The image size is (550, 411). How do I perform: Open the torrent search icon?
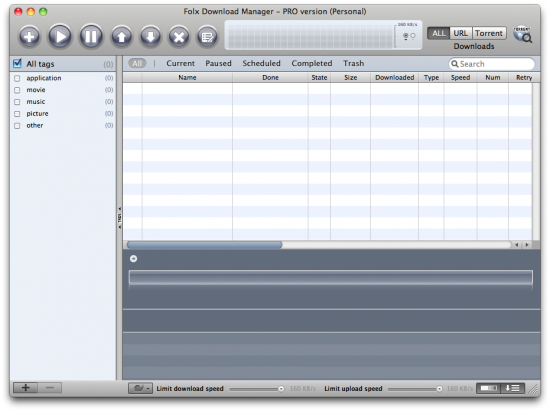[522, 34]
